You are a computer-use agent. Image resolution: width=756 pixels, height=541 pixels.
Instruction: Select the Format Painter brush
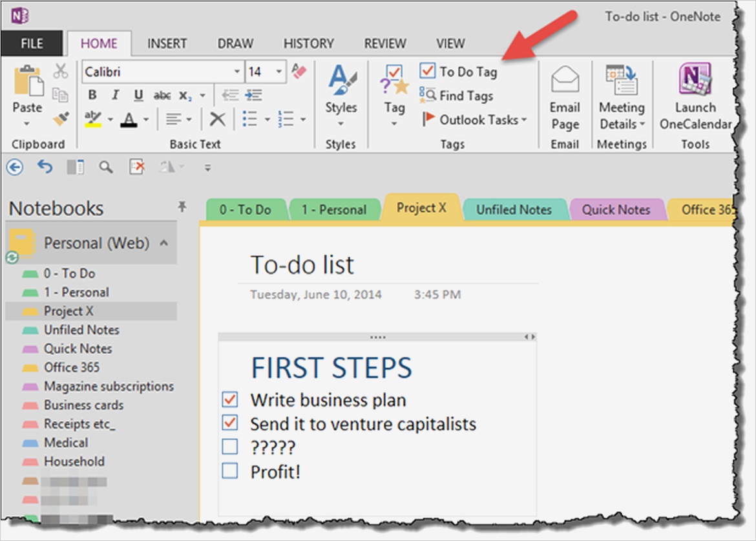[61, 119]
